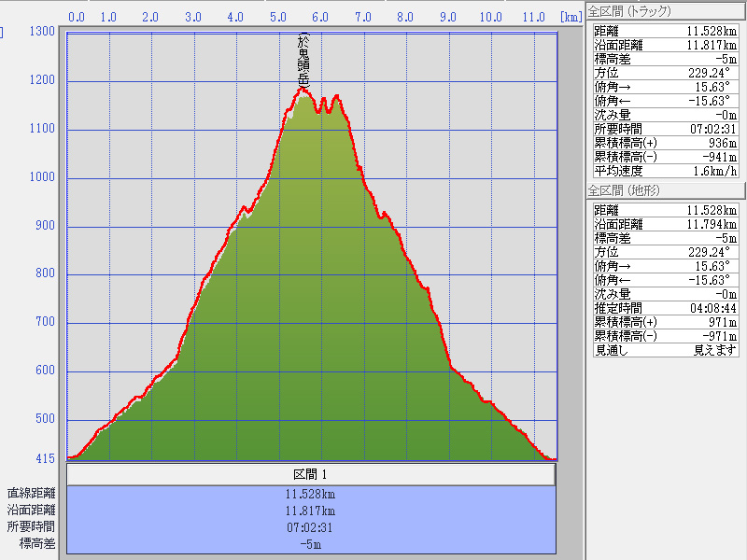Click the 沿面距離 11.817km cell below 区間 1

311,511
